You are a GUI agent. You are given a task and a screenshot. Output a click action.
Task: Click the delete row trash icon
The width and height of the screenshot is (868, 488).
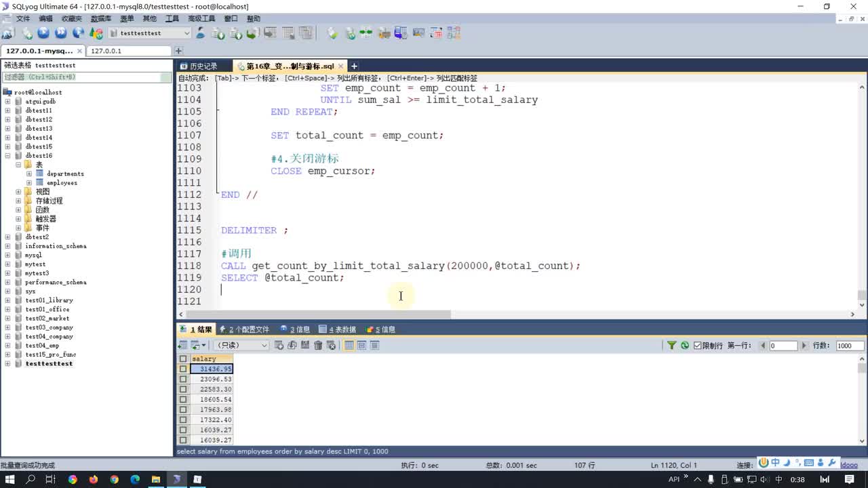[317, 346]
